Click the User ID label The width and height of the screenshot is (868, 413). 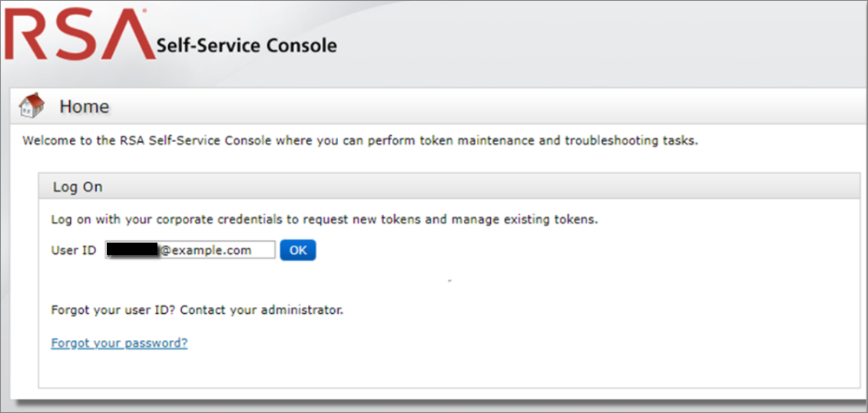74,250
